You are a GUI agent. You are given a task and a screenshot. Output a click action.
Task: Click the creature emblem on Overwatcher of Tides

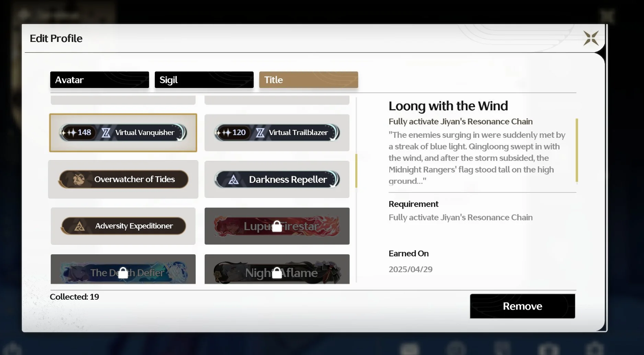(78, 179)
